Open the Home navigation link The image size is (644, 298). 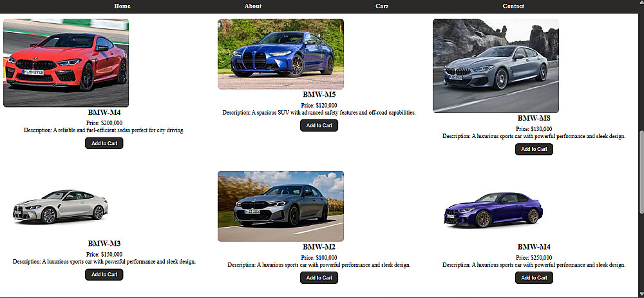(122, 6)
